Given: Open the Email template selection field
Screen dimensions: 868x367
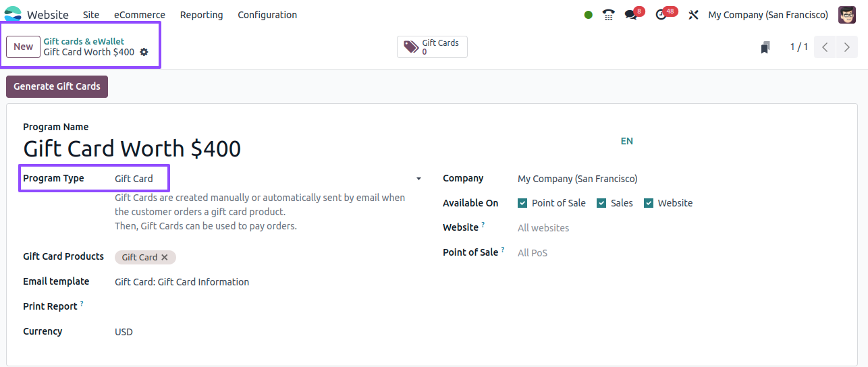Looking at the screenshot, I should pyautogui.click(x=269, y=282).
